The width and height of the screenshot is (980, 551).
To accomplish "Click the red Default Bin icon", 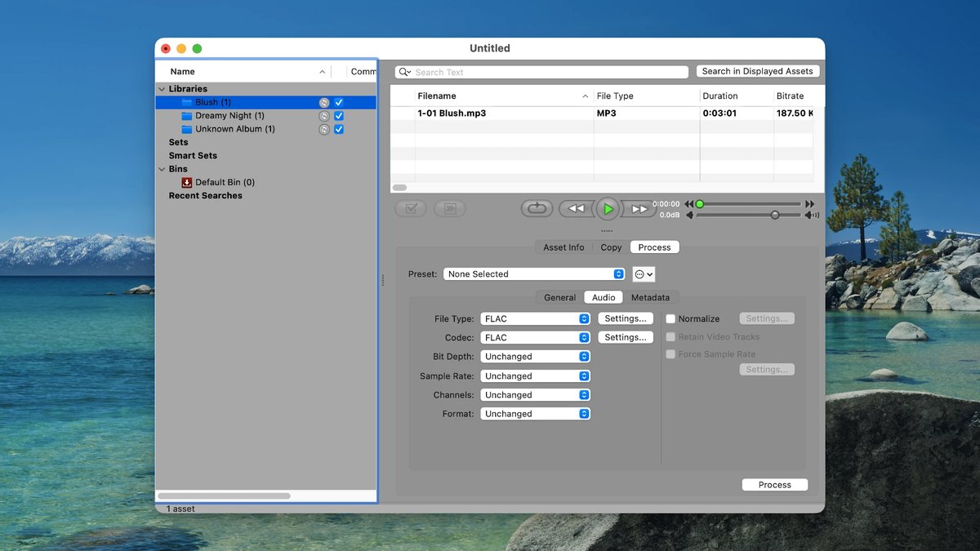I will click(186, 182).
